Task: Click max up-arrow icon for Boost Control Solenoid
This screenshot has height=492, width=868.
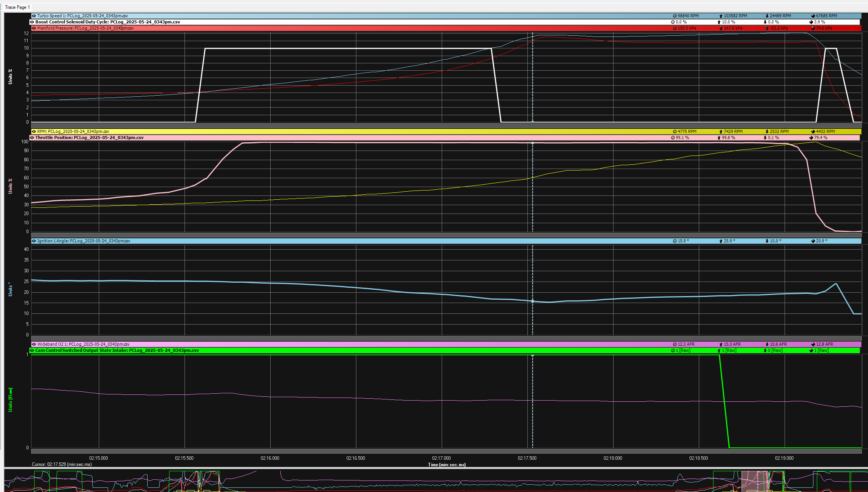Action: 719,22
